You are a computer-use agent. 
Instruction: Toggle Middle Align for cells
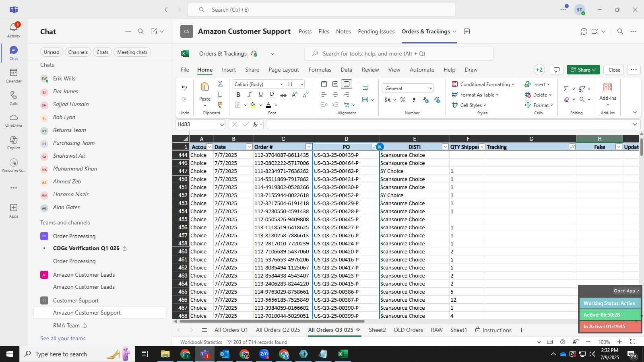click(x=335, y=84)
